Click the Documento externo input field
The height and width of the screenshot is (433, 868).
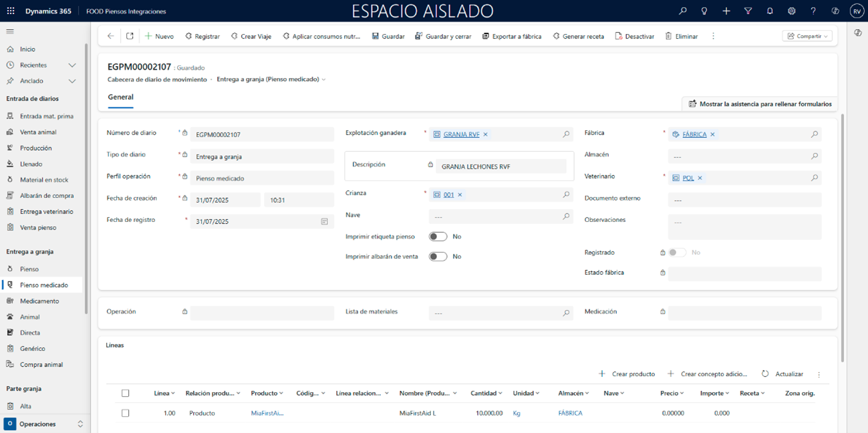pyautogui.click(x=744, y=200)
